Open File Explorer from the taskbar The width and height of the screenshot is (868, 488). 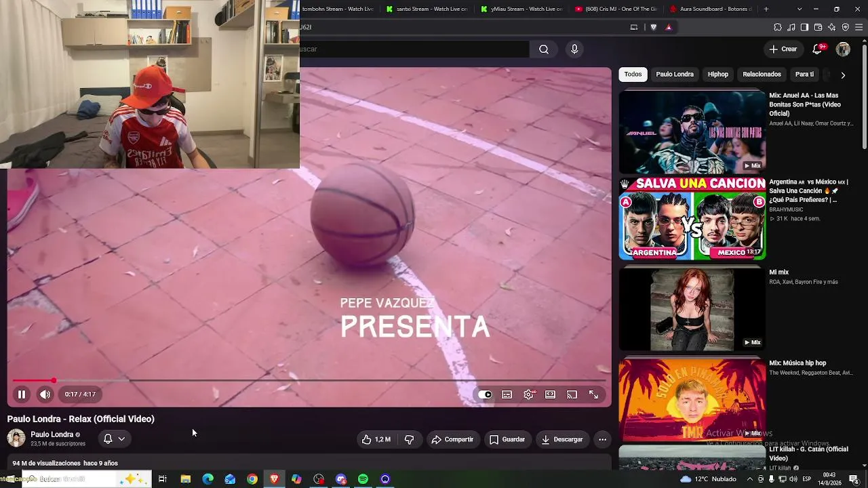[186, 479]
